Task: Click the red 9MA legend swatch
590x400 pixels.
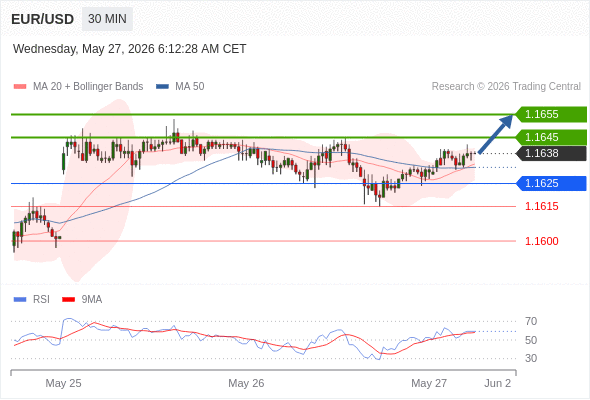Action: [68, 300]
